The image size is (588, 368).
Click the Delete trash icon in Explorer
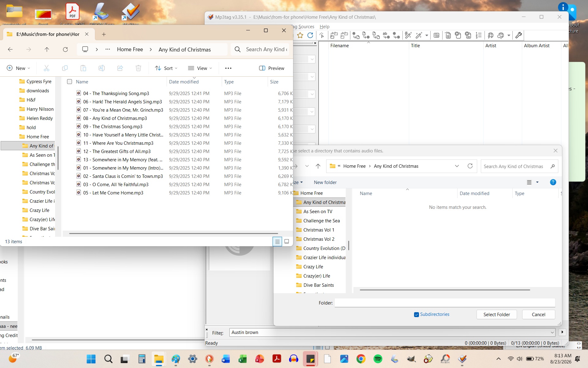click(x=138, y=68)
